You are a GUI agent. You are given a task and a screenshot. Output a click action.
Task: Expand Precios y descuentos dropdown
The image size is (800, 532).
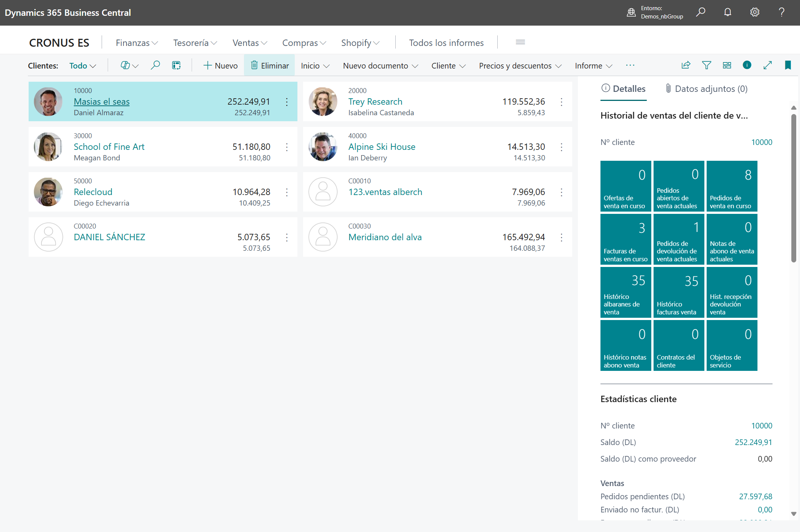520,66
